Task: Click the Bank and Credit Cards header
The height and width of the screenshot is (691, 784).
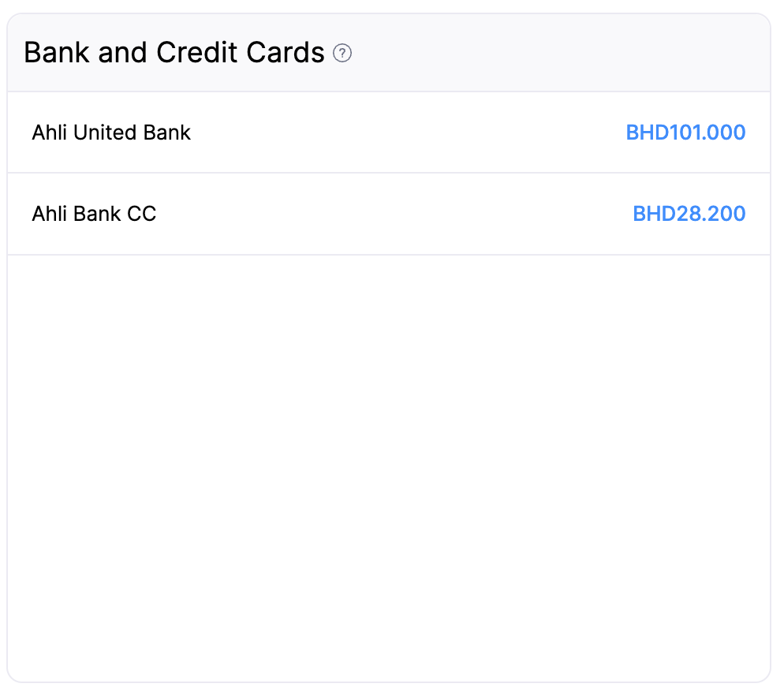Action: pos(174,52)
